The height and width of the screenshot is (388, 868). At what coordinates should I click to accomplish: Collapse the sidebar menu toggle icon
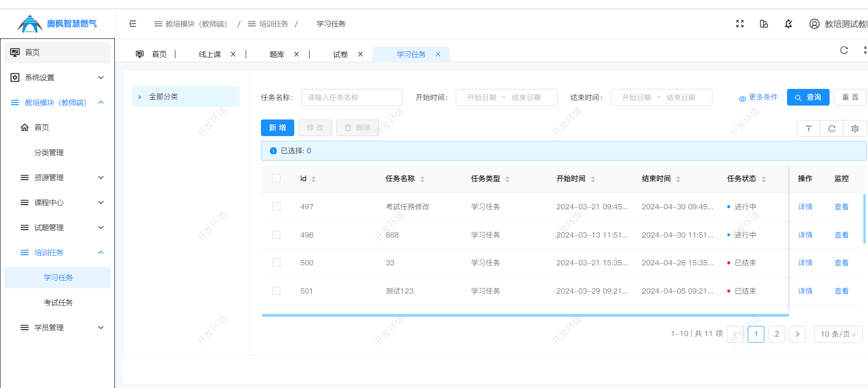tap(133, 24)
